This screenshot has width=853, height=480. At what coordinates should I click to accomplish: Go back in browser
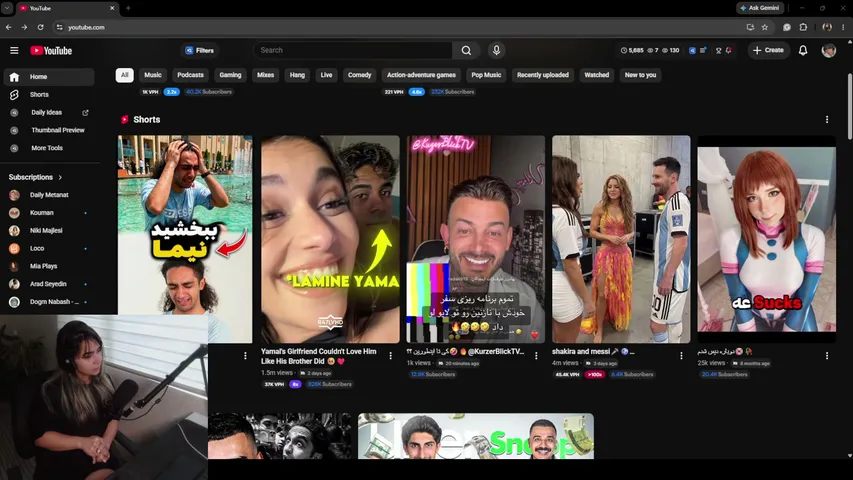[x=9, y=27]
